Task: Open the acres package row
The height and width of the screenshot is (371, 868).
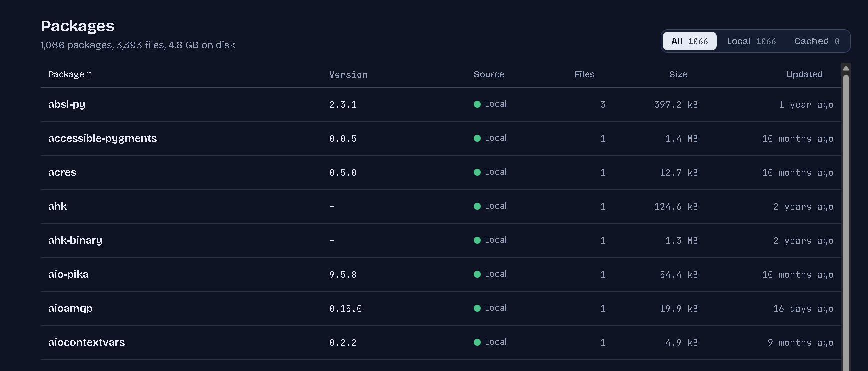Action: tap(441, 172)
